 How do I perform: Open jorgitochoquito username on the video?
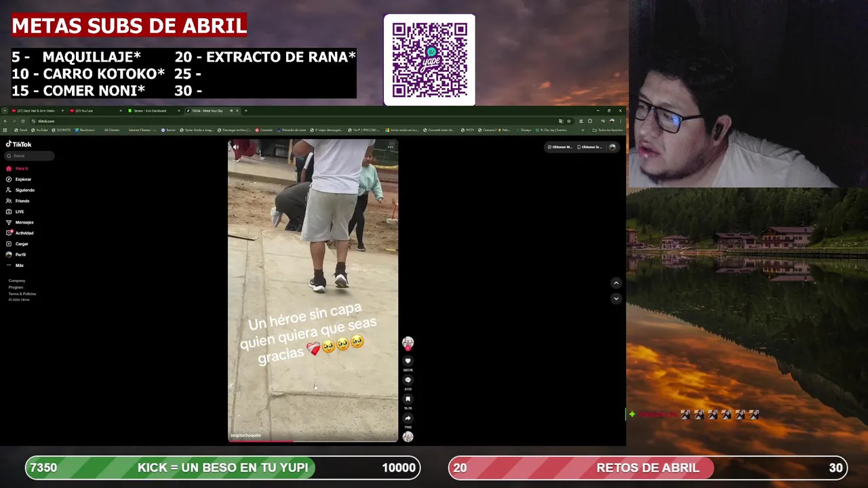coord(245,435)
